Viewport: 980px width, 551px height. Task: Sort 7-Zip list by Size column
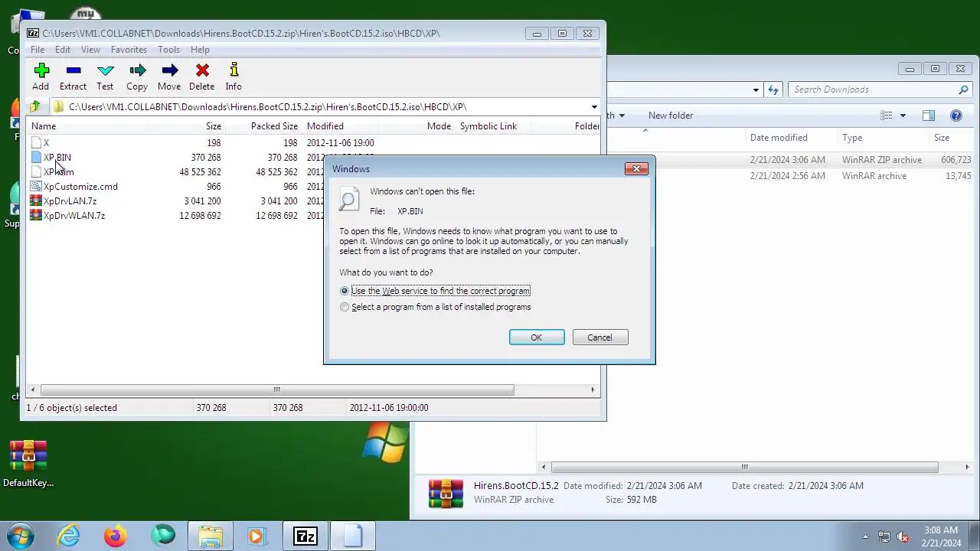tap(186, 126)
